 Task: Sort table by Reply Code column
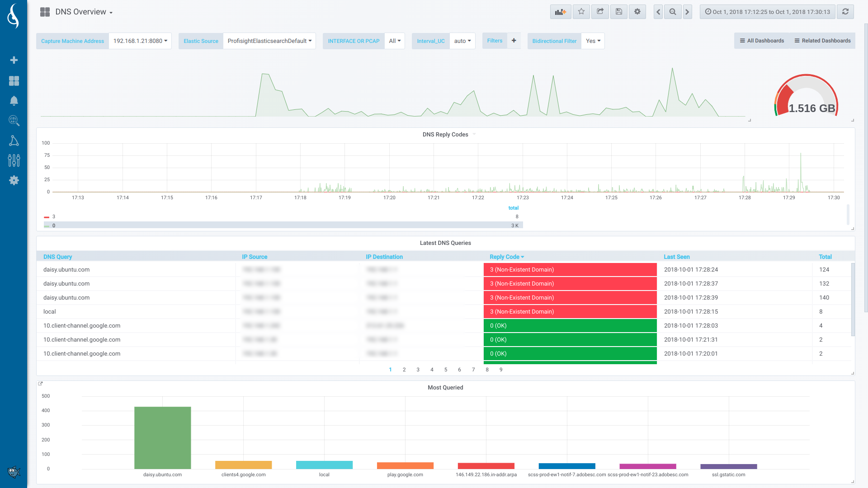coord(506,257)
